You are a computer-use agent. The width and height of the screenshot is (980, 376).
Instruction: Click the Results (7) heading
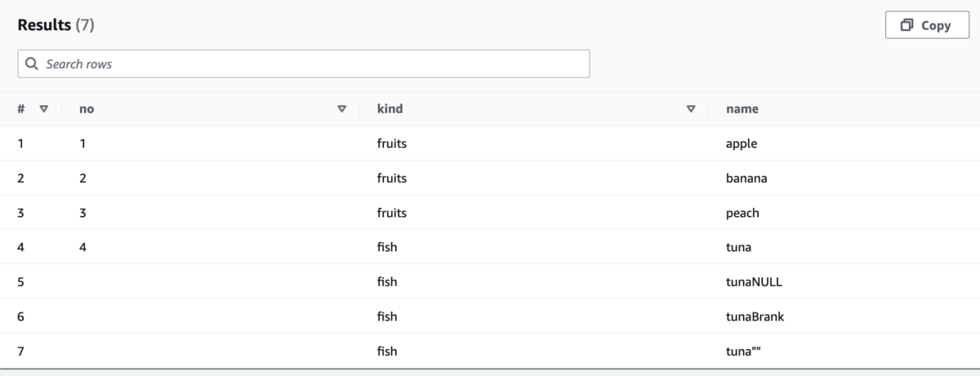(56, 25)
